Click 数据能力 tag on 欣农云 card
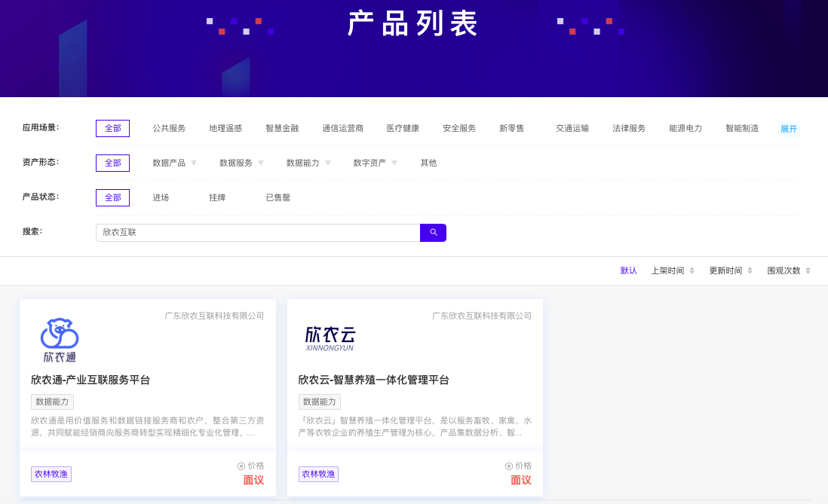The width and height of the screenshot is (828, 504). (320, 402)
